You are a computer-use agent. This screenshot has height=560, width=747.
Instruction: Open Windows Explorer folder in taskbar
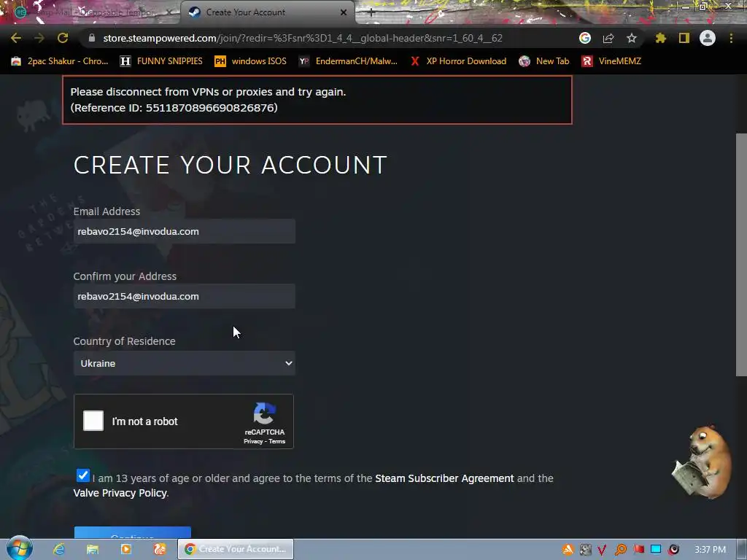tap(93, 549)
